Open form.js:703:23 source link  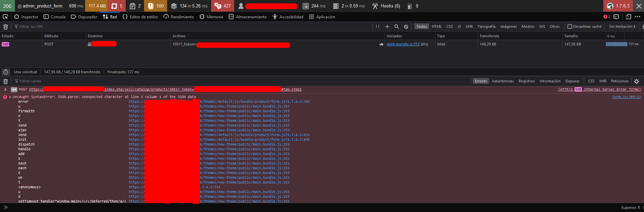click(x=626, y=97)
